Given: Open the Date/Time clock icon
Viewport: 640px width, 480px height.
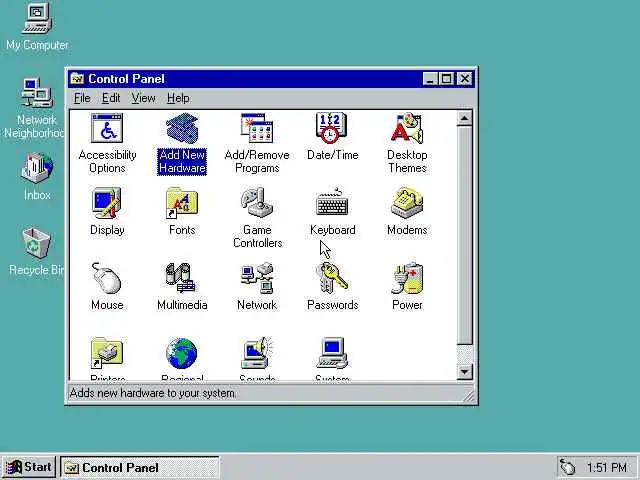Looking at the screenshot, I should [332, 128].
